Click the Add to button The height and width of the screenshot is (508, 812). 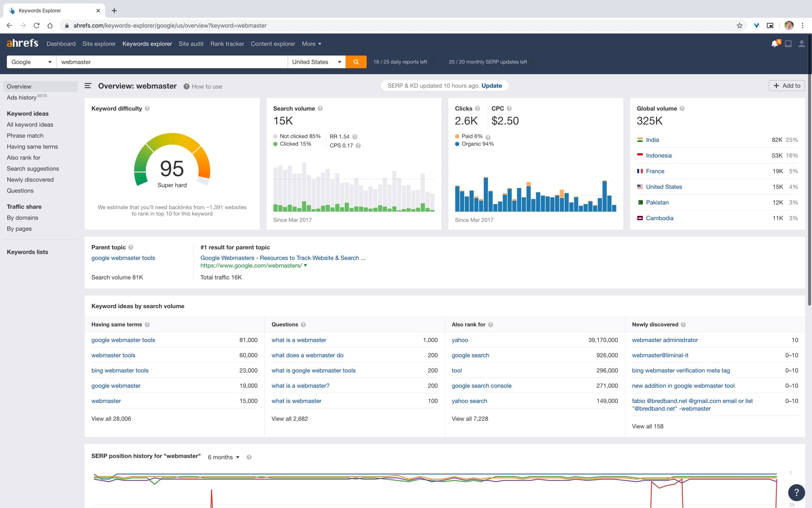[786, 86]
